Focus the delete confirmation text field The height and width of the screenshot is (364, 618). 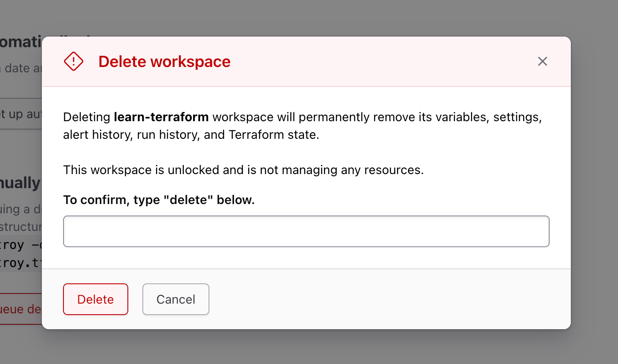click(x=306, y=231)
